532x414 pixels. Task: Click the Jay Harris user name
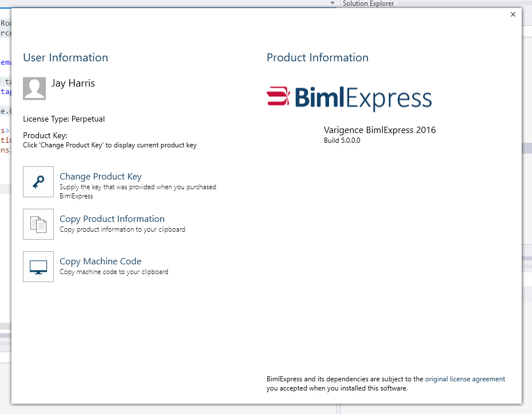pyautogui.click(x=73, y=83)
